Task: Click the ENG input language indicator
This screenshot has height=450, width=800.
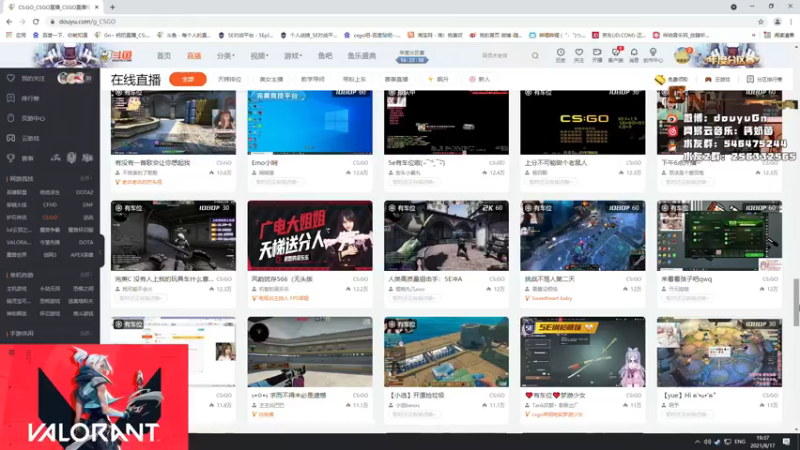Action: tap(740, 441)
